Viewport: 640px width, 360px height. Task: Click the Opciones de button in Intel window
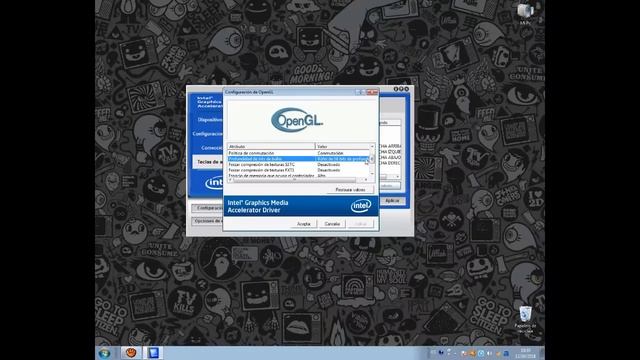point(208,221)
